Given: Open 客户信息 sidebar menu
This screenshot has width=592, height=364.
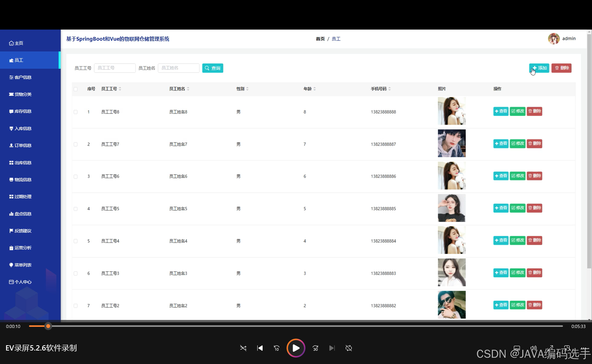Looking at the screenshot, I should 20,77.
